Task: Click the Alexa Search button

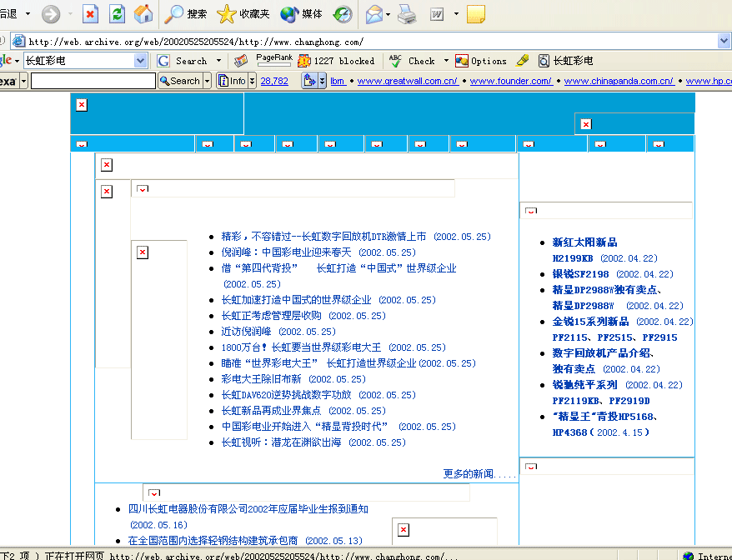Action: coord(179,81)
